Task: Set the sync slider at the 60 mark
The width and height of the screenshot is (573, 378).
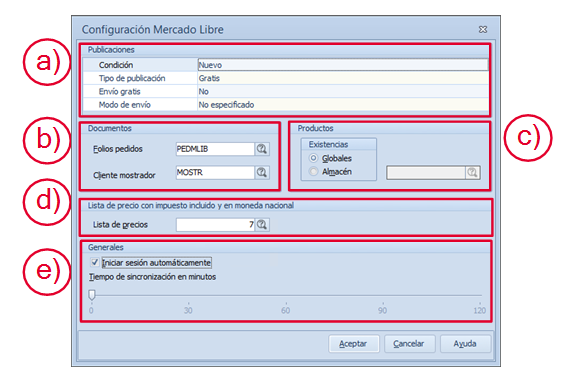Action: point(286,295)
